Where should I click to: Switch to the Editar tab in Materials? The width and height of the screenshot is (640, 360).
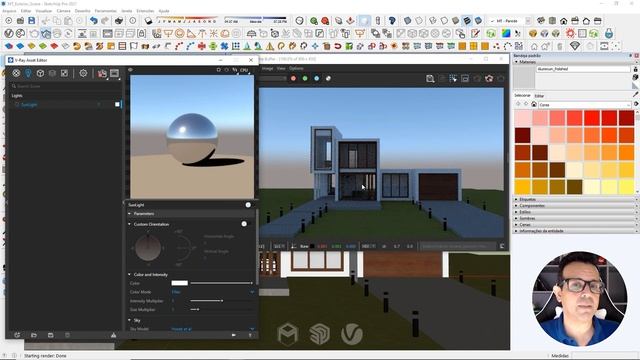(539, 96)
